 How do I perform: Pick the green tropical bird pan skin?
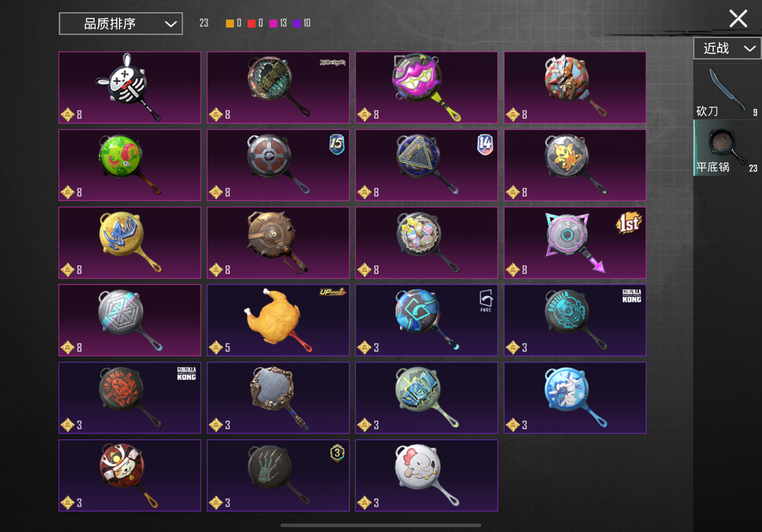point(130,165)
